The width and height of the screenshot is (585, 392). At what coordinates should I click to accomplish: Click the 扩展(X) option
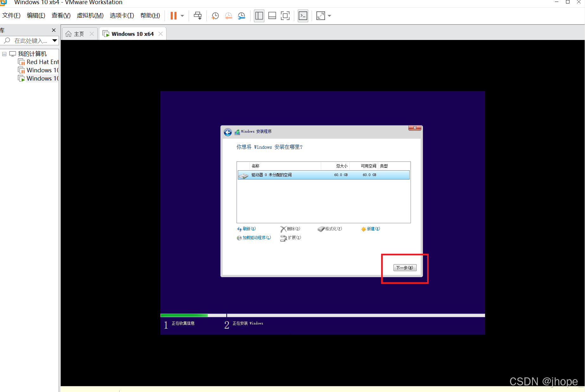(x=291, y=238)
